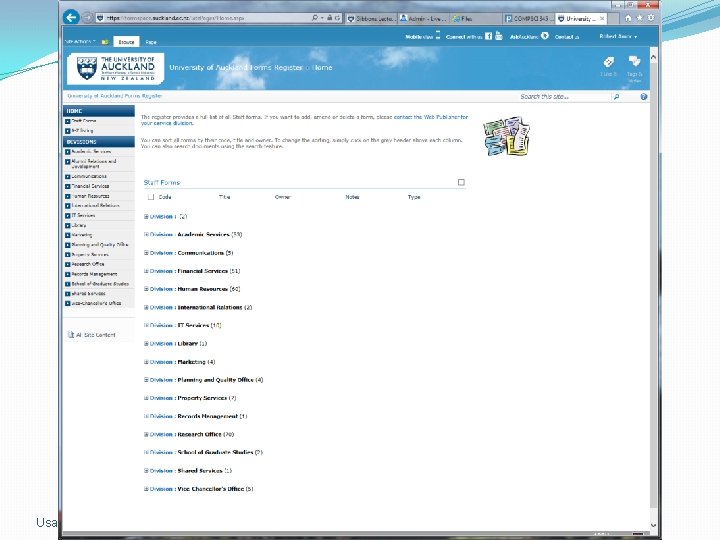Expand Division Research Office group

click(146, 434)
